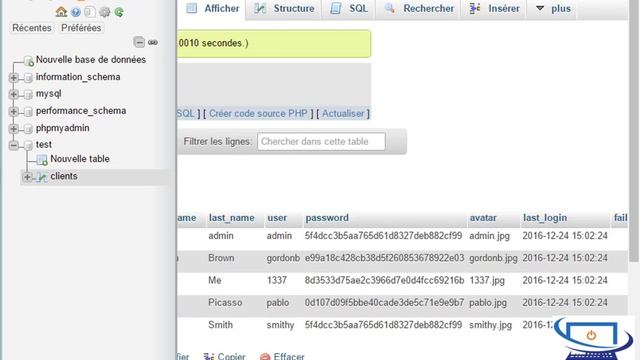640x360 pixels.
Task: Click the Copier link below table
Action: point(231,356)
